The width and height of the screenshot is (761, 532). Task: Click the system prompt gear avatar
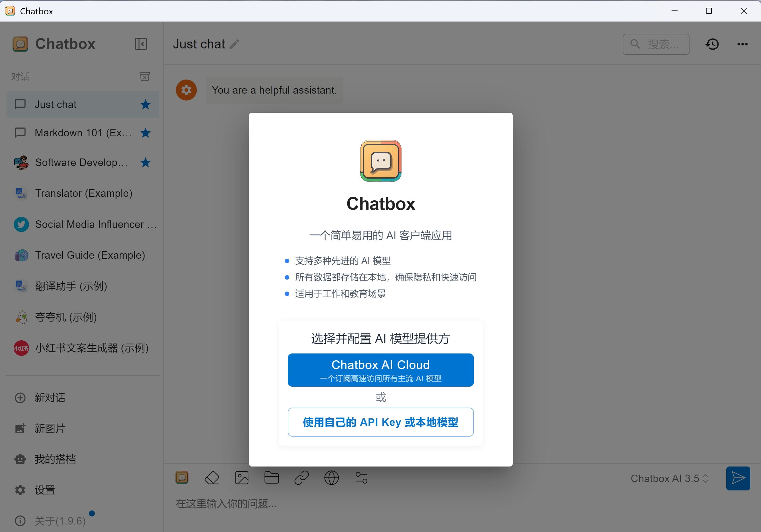click(186, 90)
